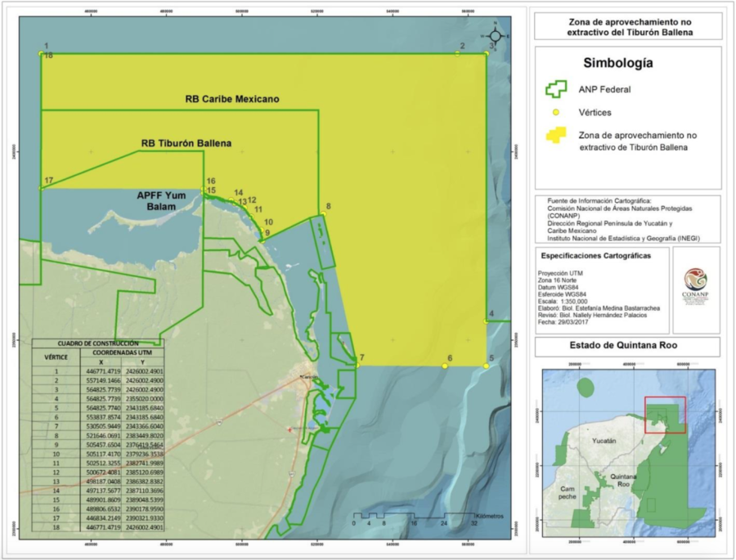Click the APFF Yum Balam label
Viewport: 736px width, 560px height.
click(167, 201)
